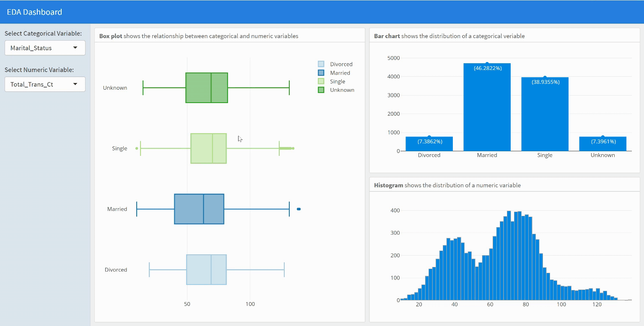Open the Select Categorical Variable dropdown

pos(45,48)
